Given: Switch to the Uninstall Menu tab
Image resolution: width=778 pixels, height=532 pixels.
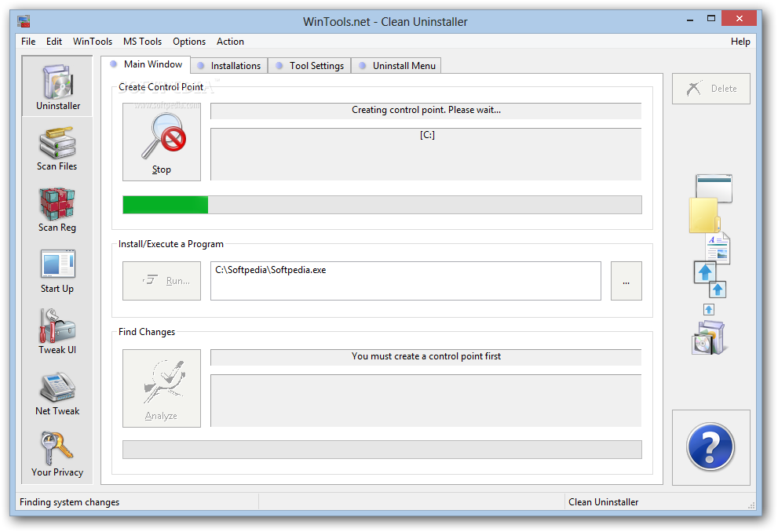Looking at the screenshot, I should coord(396,65).
